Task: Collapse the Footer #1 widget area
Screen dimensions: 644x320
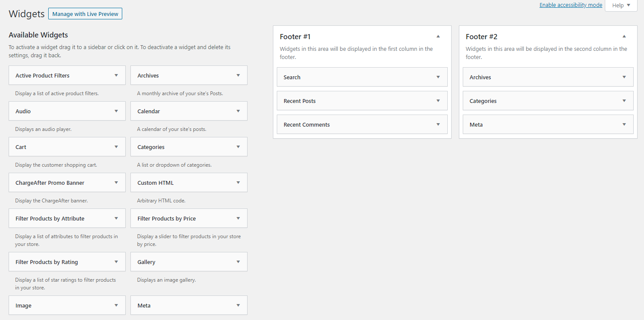Action: 438,37
